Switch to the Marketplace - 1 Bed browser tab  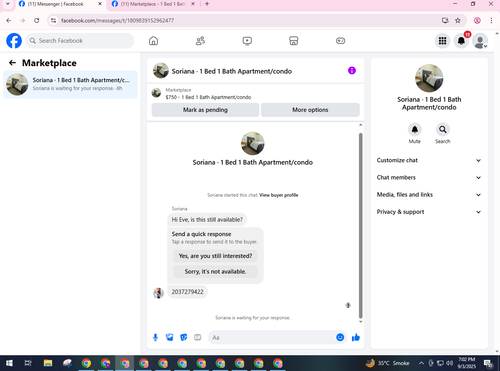(153, 4)
